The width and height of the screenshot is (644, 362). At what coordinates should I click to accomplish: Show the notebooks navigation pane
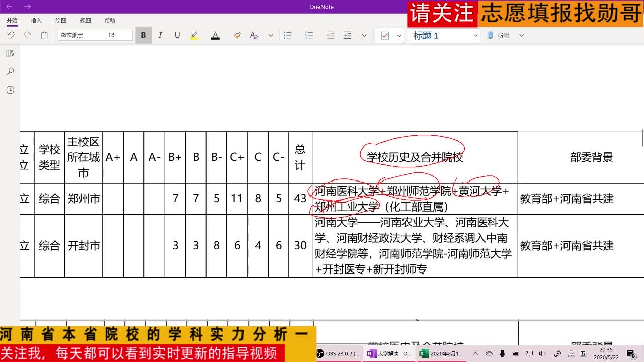pyautogui.click(x=10, y=53)
